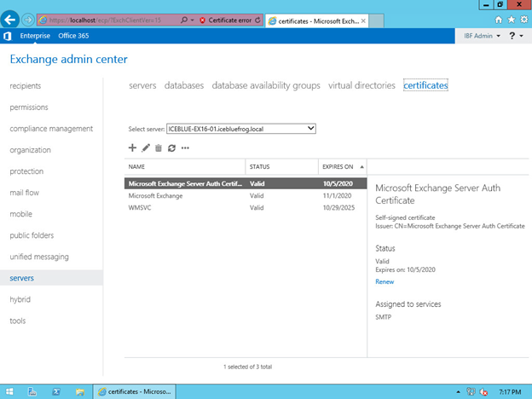Open the Windows Start button
Screen dimensions: 532x399
click(x=9, y=391)
